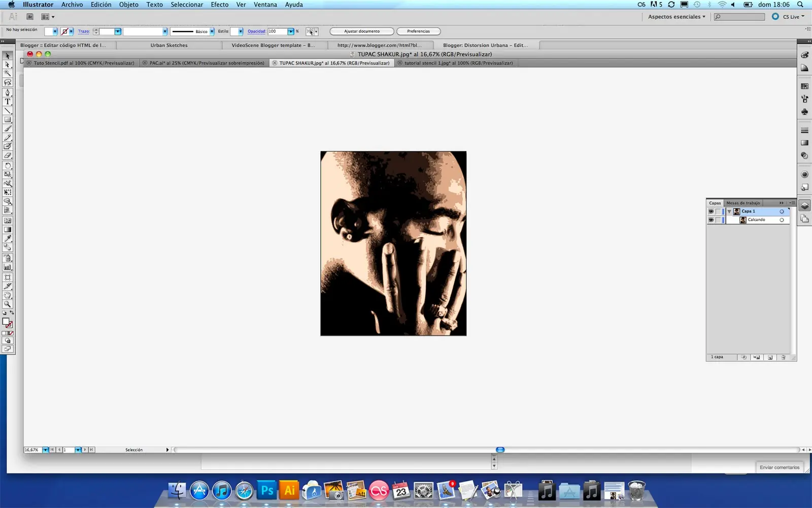Hide the Capa 1 layer eye icon
This screenshot has height=508, width=812.
tap(711, 211)
